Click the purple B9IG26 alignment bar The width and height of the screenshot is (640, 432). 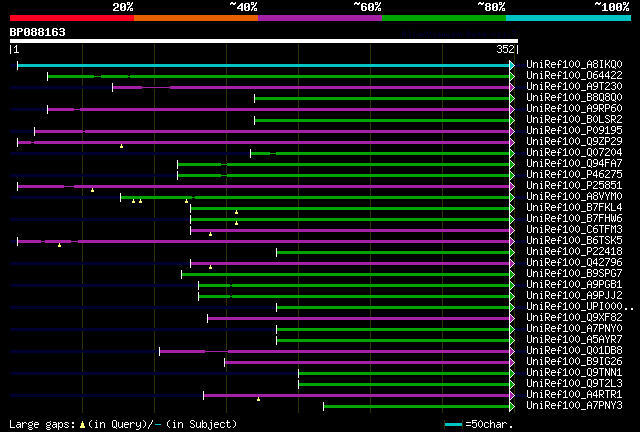click(x=367, y=363)
